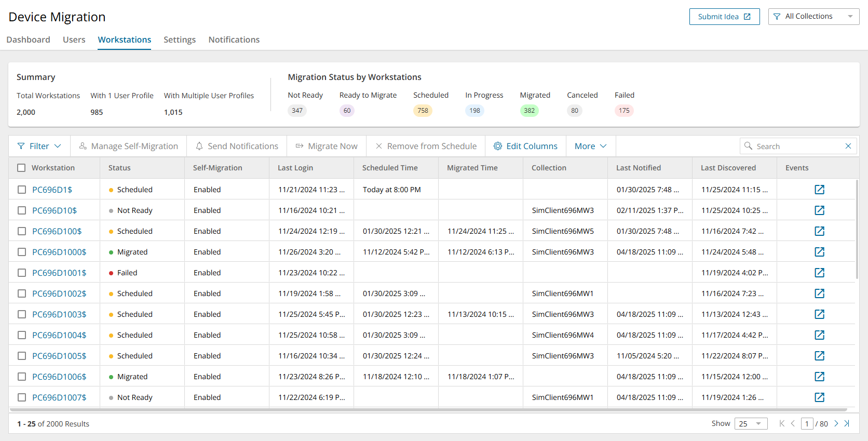
Task: Open workstation link PC696D1003$
Action: click(59, 314)
